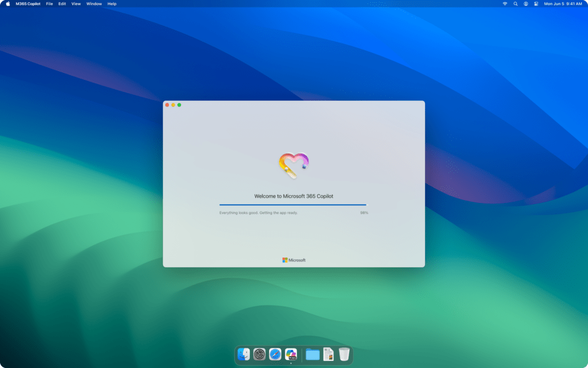
Task: Click the installation progress bar
Action: point(292,204)
